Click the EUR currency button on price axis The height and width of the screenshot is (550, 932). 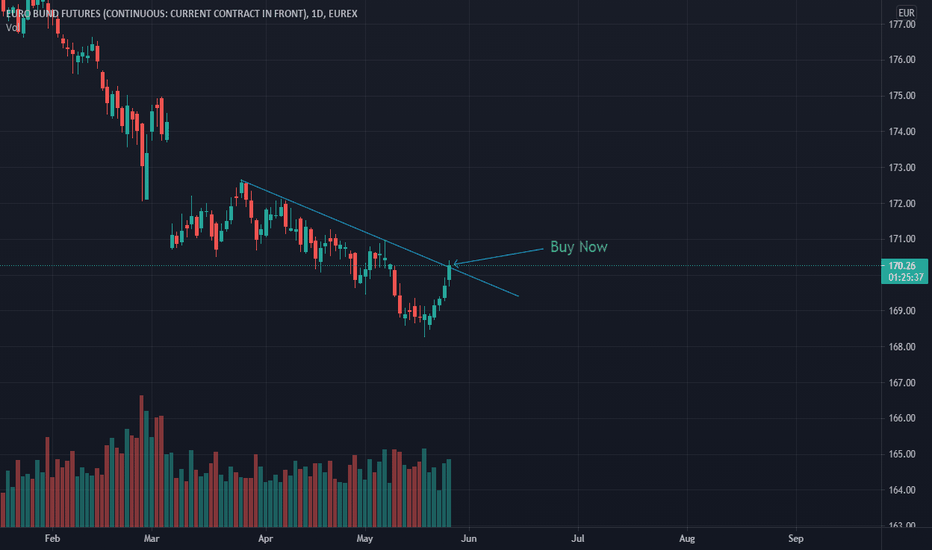[906, 12]
